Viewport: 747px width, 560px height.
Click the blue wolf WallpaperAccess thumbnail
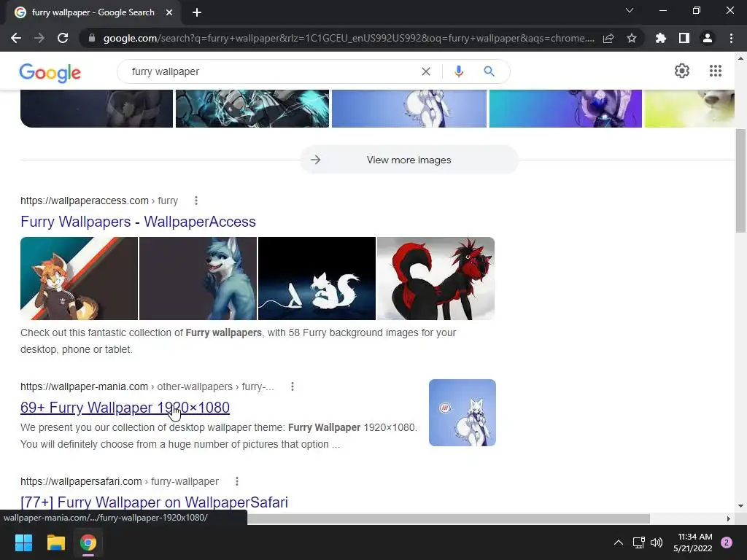198,279
